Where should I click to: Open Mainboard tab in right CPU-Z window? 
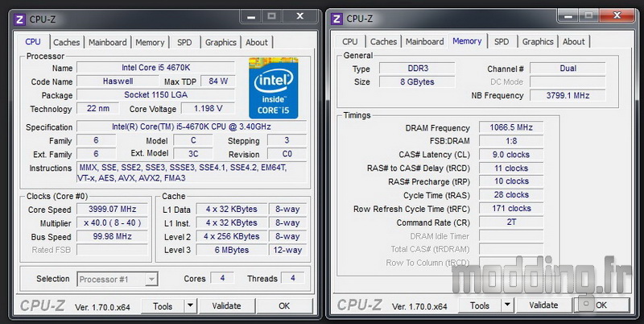click(x=425, y=42)
